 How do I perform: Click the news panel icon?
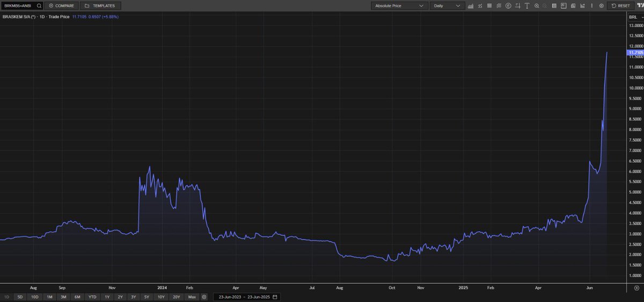click(573, 6)
